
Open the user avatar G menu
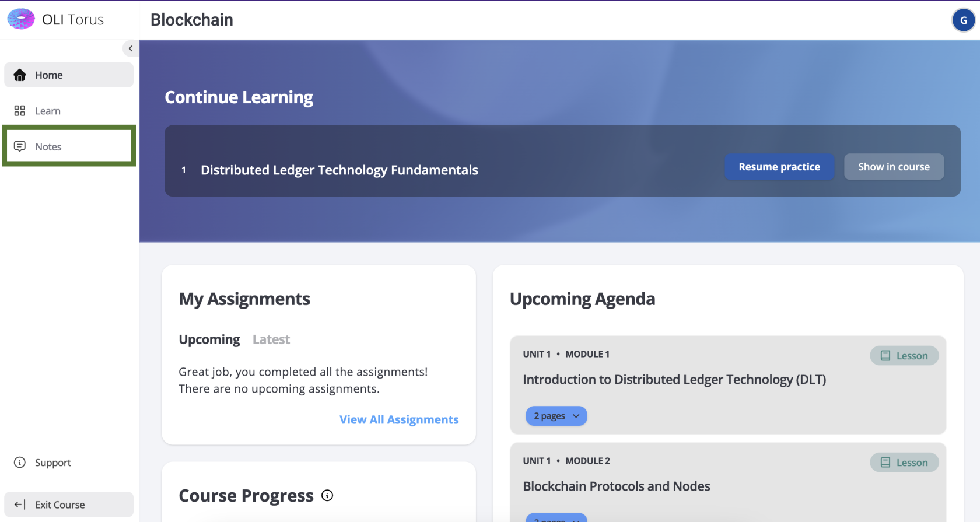click(x=963, y=20)
